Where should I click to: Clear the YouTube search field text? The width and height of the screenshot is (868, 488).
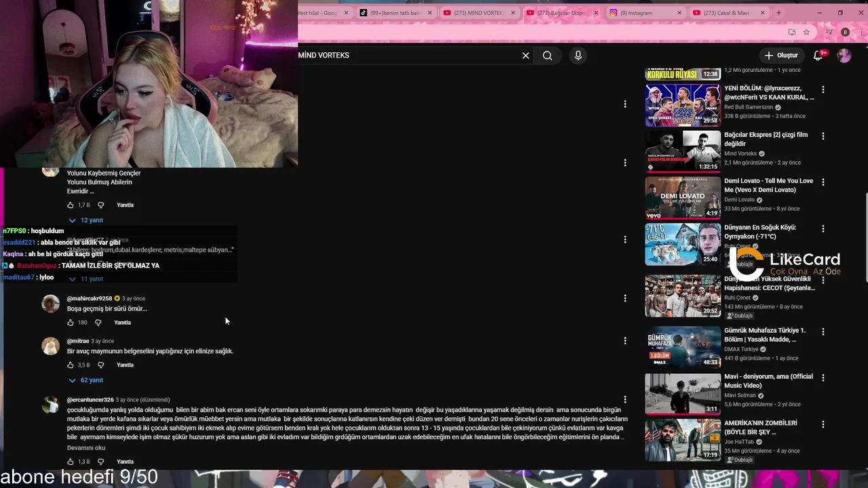click(526, 56)
